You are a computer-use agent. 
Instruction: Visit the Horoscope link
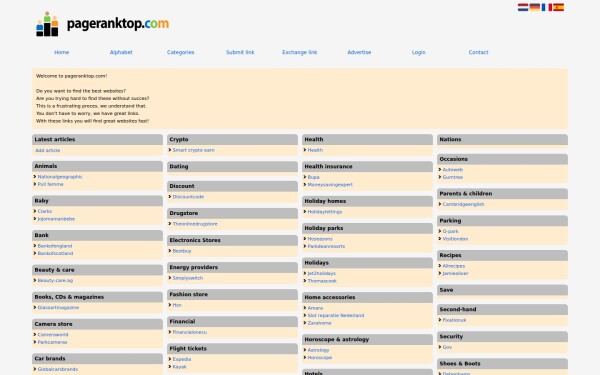(320, 357)
